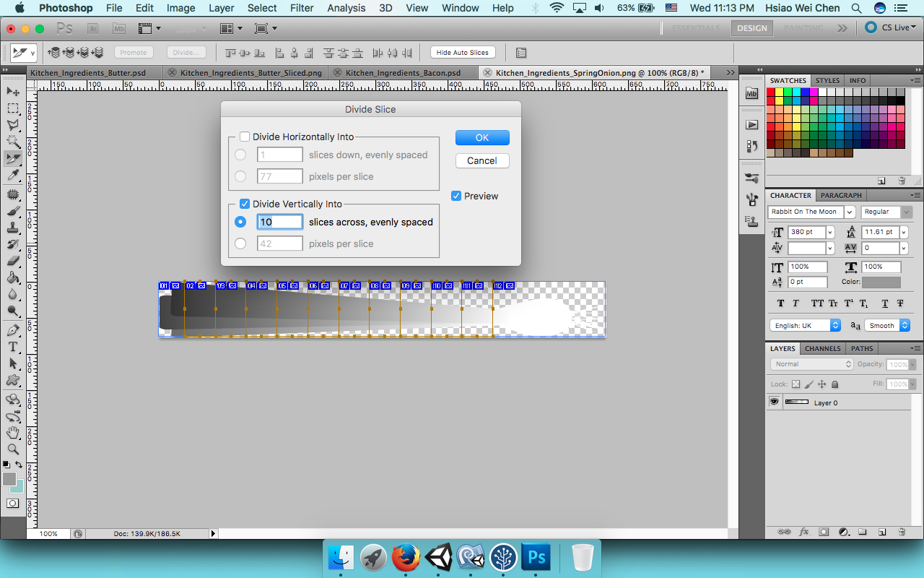Viewport: 924px width, 578px height.
Task: Hide Layer 0 using eye icon
Action: [x=775, y=402]
